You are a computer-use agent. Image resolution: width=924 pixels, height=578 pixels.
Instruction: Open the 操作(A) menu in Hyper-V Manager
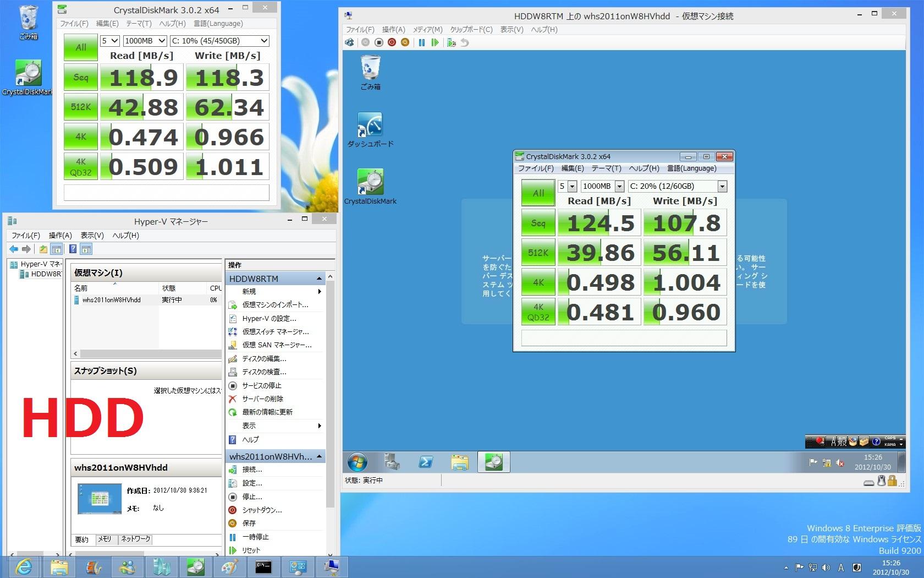(x=60, y=236)
